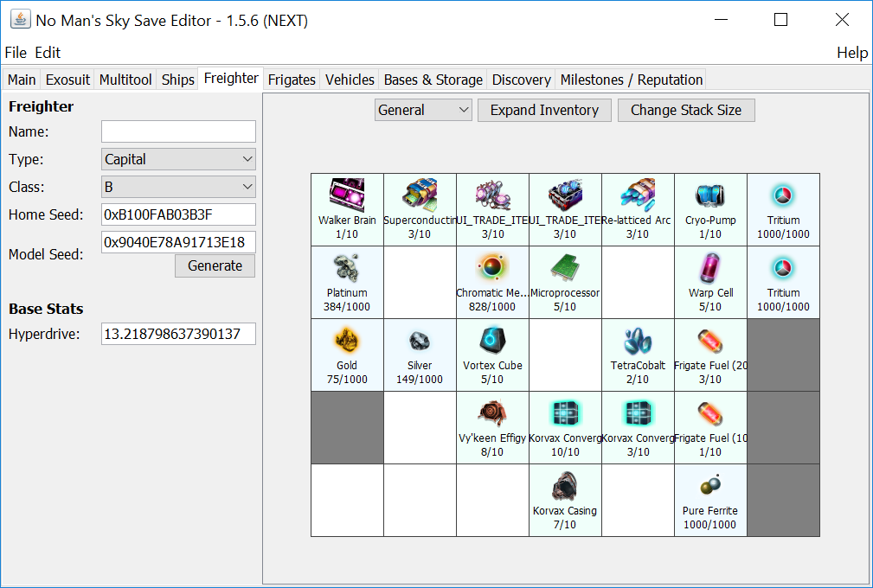
Task: Click the Change Stack Size button
Action: [686, 110]
